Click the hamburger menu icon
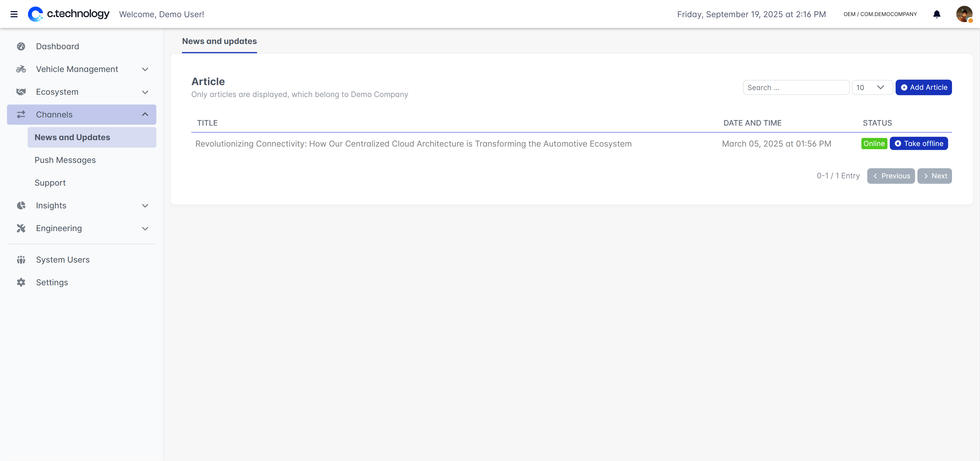The width and height of the screenshot is (980, 461). click(14, 15)
